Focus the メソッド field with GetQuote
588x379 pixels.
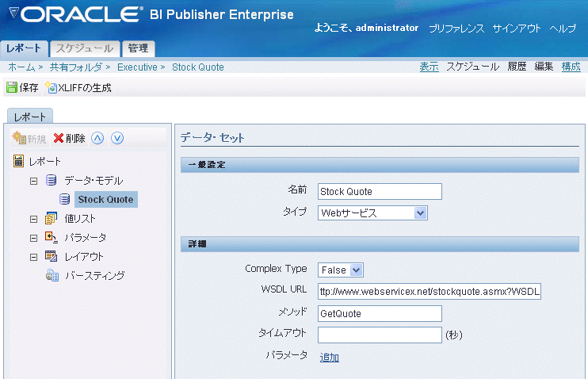pyautogui.click(x=380, y=313)
